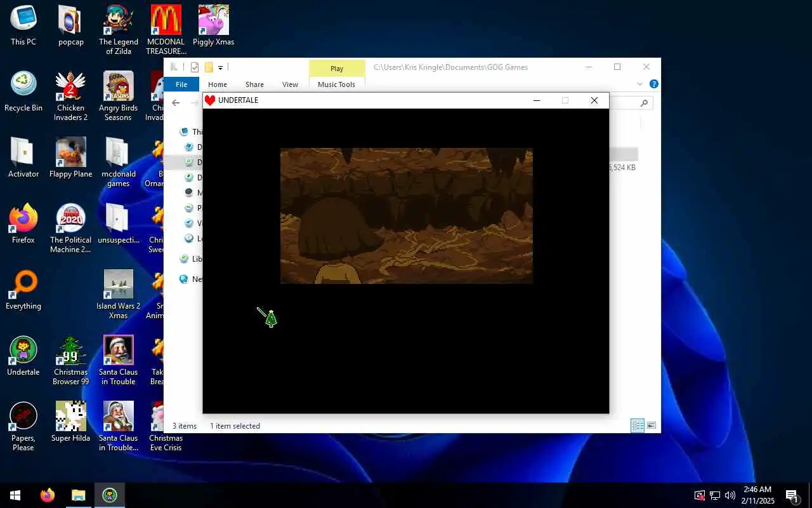Open the File menu in Explorer

tap(181, 84)
